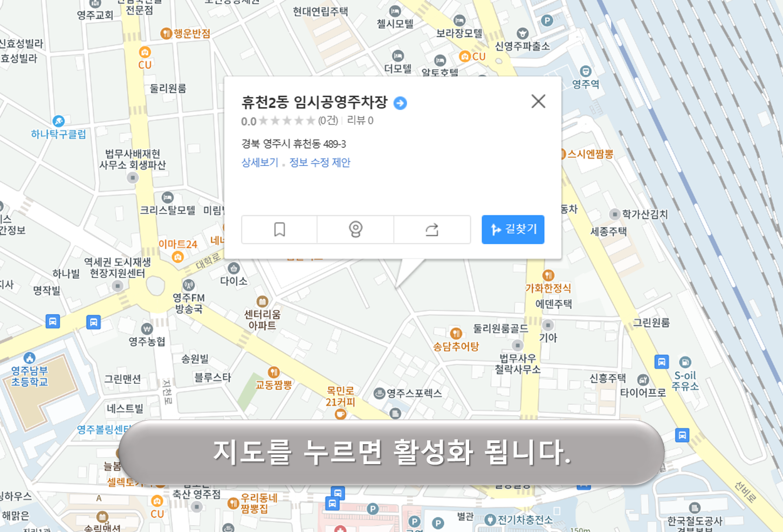Open the 상세보기 details link
The width and height of the screenshot is (783, 532).
pyautogui.click(x=259, y=162)
